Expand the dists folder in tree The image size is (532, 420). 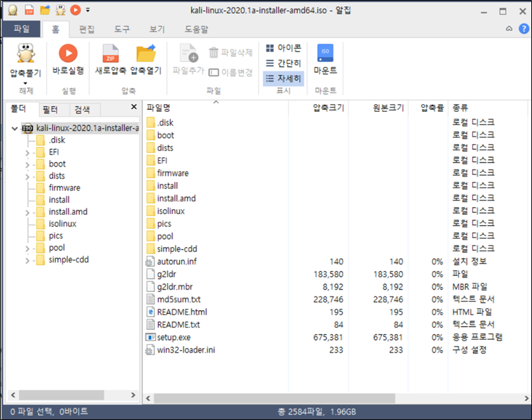27,177
